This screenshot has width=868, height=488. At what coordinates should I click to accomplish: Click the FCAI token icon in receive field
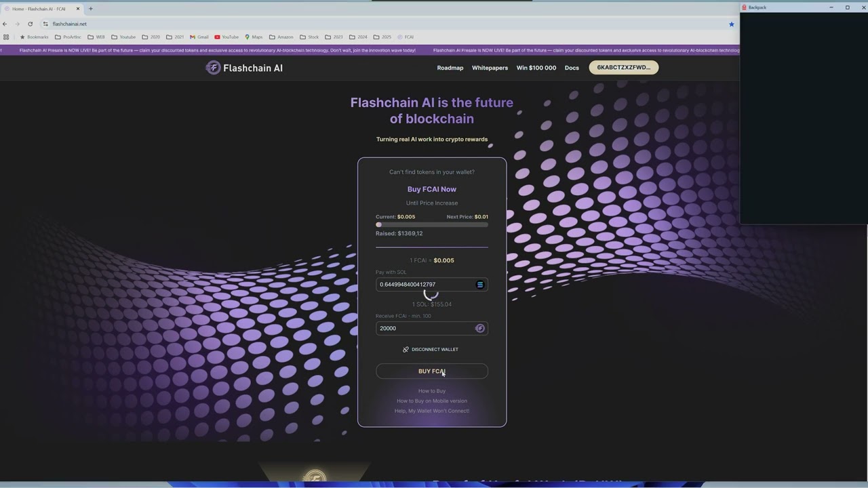pos(480,328)
